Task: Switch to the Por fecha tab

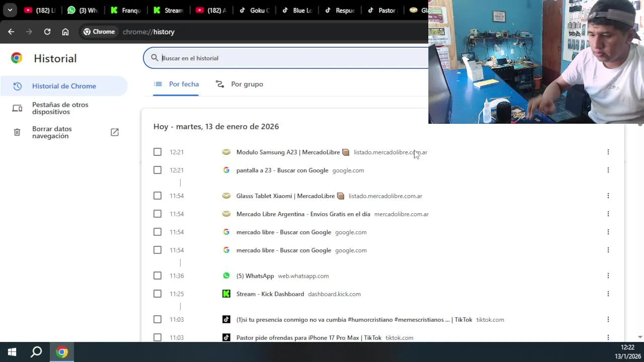Action: click(176, 84)
